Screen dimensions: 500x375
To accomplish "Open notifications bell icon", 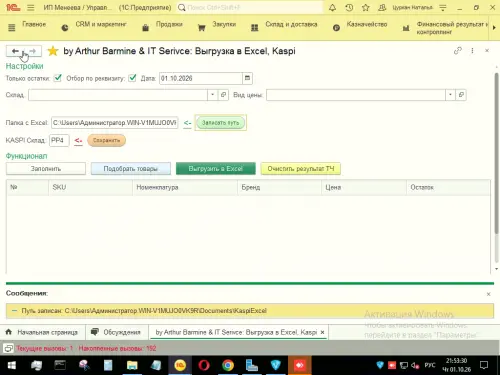I will click(332, 7).
